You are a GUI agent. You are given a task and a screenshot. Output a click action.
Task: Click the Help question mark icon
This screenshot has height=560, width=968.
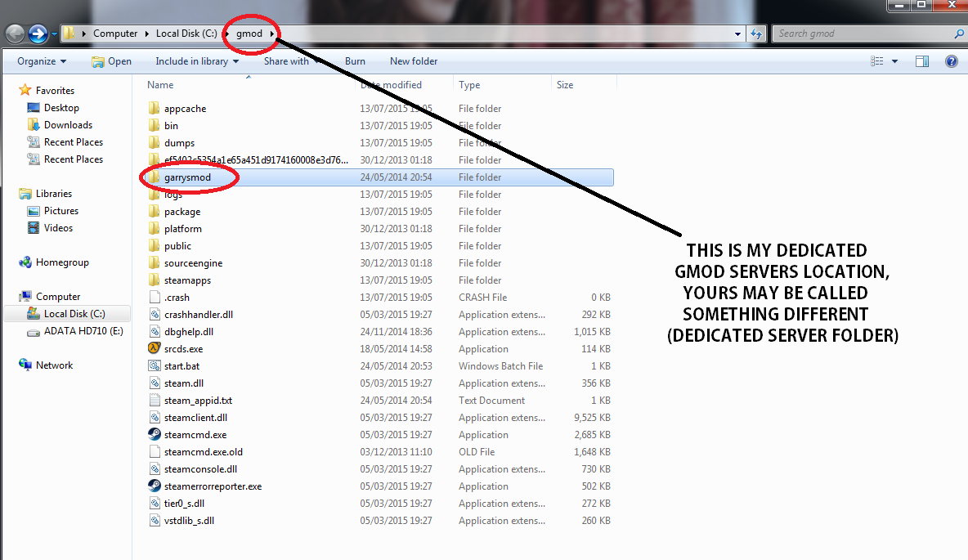click(952, 61)
